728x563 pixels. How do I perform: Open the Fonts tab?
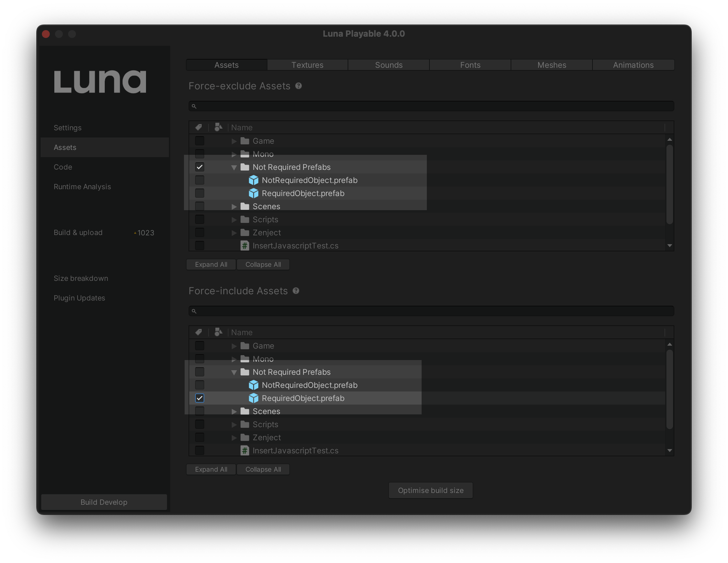pos(470,65)
